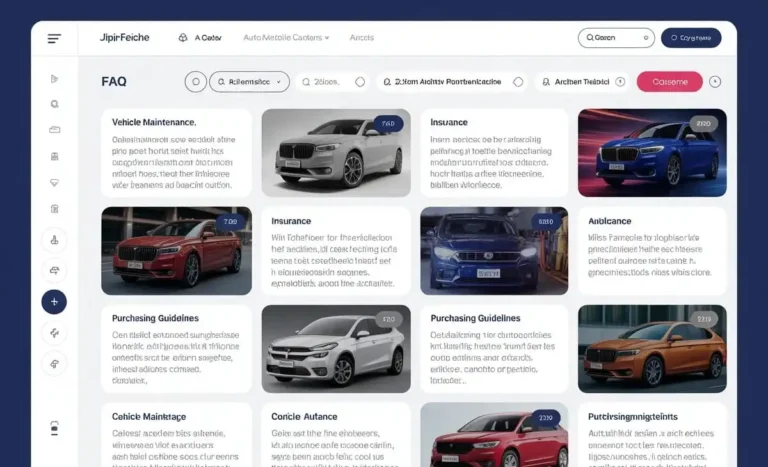The width and height of the screenshot is (768, 467).
Task: Open the silver BMW car thumbnail
Action: tap(336, 153)
